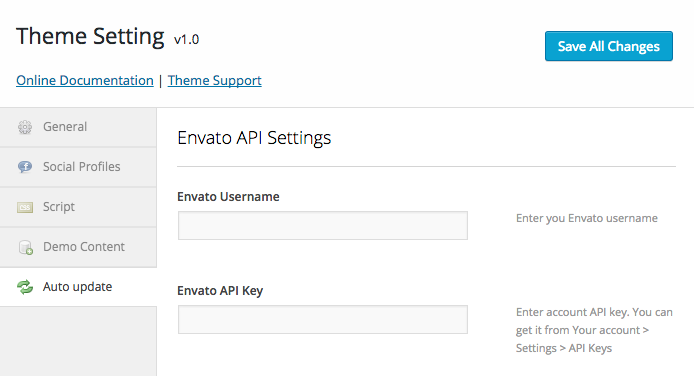
Task: Focus the Envato Username text field
Action: [323, 226]
